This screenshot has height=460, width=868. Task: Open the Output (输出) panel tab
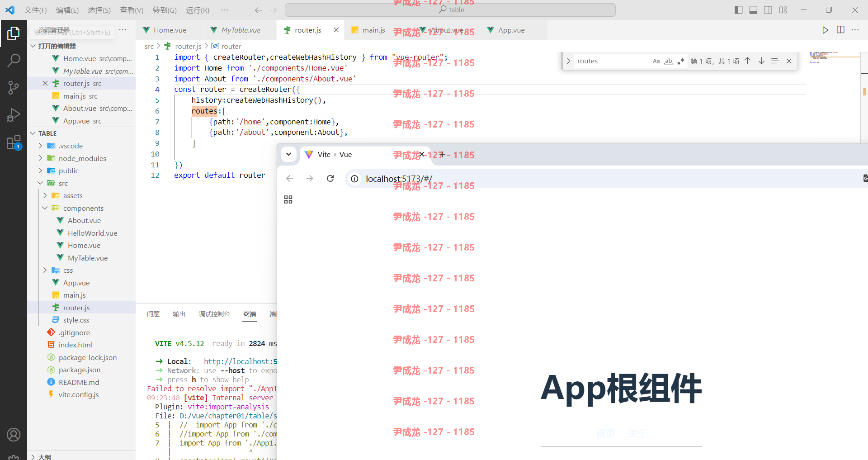(x=179, y=314)
